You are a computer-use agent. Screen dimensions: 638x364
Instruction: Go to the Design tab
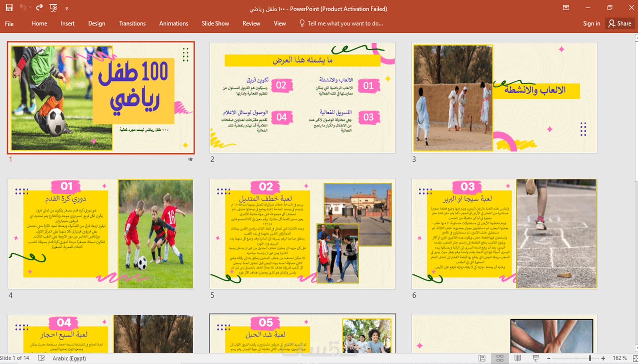[x=96, y=23]
